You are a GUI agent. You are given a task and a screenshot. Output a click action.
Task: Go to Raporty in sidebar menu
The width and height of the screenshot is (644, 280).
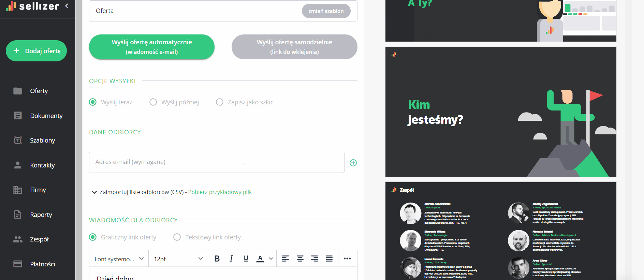pyautogui.click(x=41, y=215)
